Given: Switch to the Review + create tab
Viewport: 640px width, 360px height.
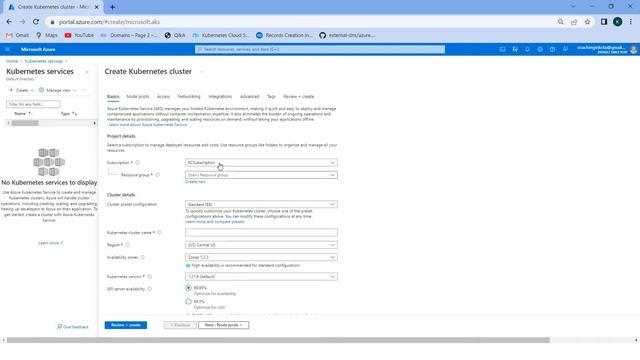Looking at the screenshot, I should [x=299, y=97].
